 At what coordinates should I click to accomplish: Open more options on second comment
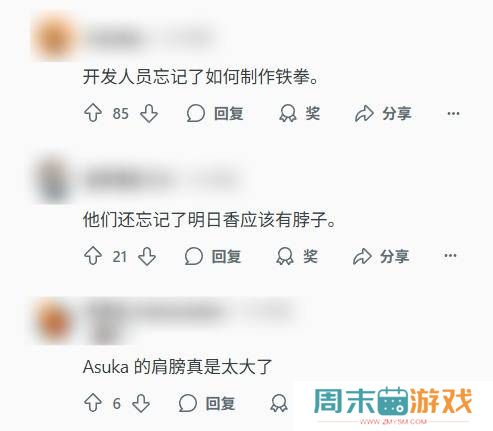click(450, 256)
